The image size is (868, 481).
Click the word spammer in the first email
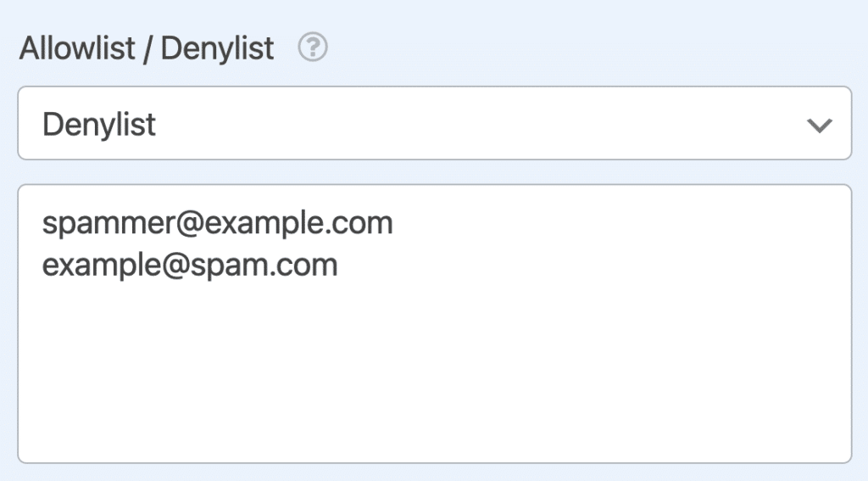pos(109,225)
